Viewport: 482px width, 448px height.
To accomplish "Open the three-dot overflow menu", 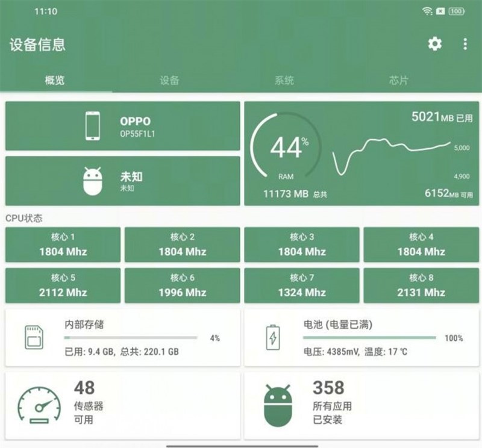I will pyautogui.click(x=464, y=43).
